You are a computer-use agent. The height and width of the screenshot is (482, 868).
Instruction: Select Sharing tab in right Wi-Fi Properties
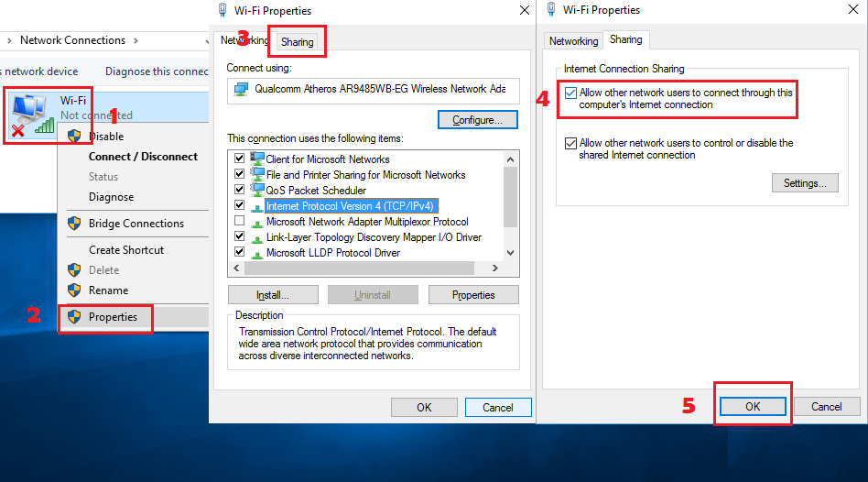pyautogui.click(x=626, y=40)
